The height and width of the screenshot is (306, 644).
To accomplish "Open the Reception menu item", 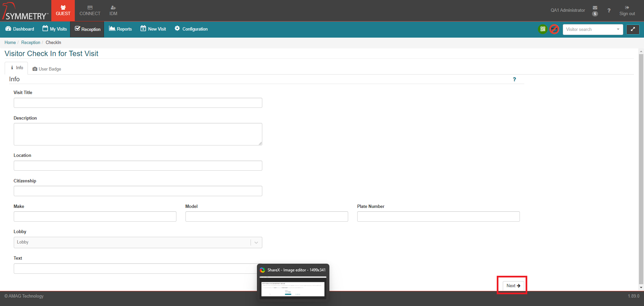I will point(88,29).
